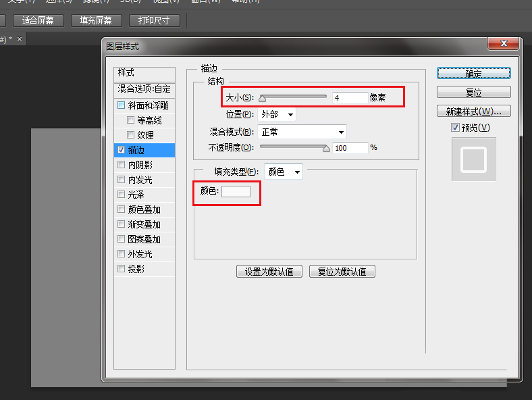Click the 不透明度 percentage input field
The width and height of the screenshot is (532, 400).
[x=350, y=148]
